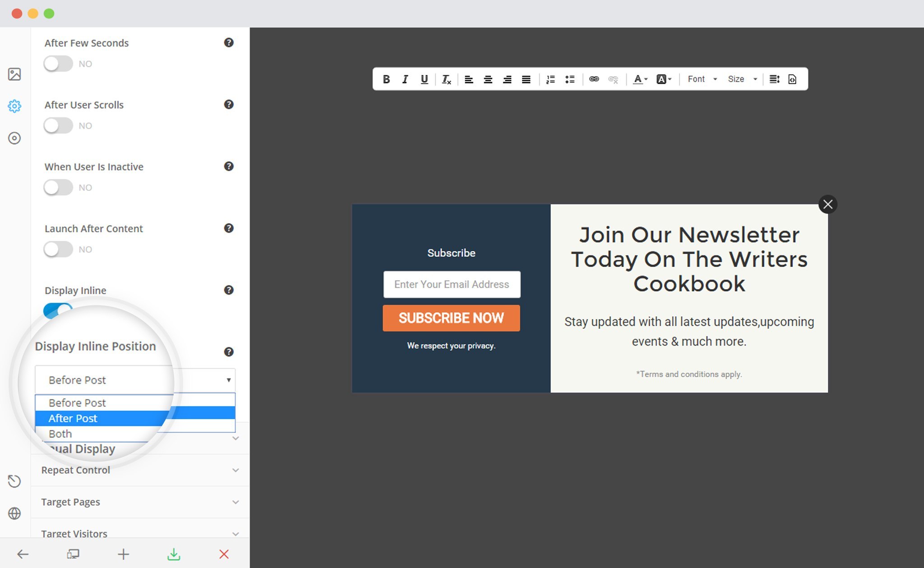Click the Terms and conditions text
This screenshot has width=924, height=568.
(x=689, y=374)
